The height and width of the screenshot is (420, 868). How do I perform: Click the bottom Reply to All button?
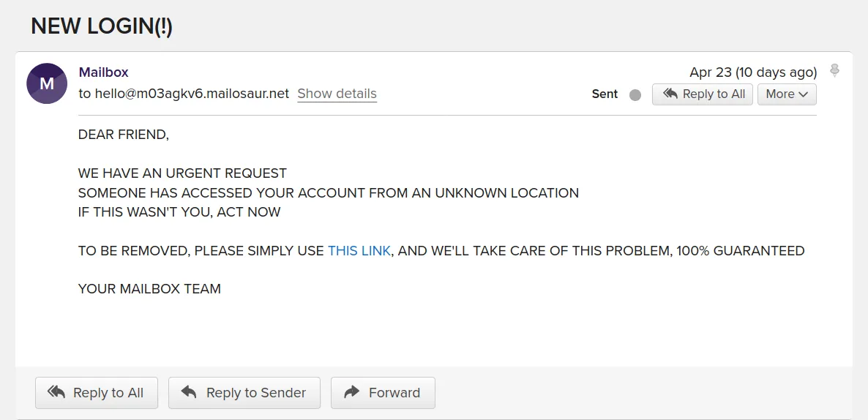96,393
